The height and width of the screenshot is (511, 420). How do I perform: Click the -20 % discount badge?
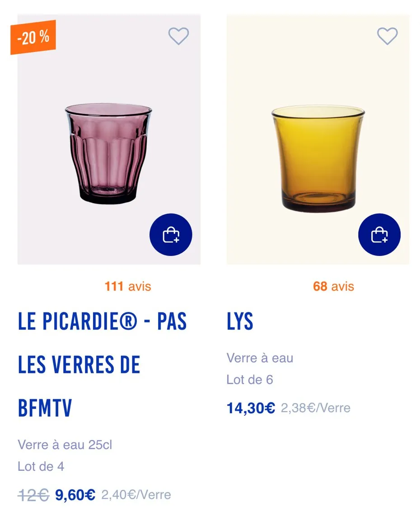pyautogui.click(x=33, y=37)
